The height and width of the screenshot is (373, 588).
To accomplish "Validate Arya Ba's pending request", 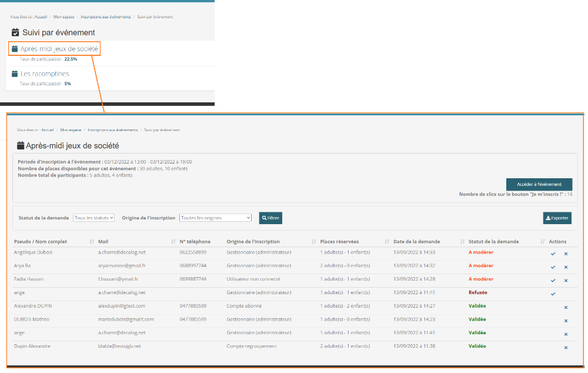I will pyautogui.click(x=553, y=267).
